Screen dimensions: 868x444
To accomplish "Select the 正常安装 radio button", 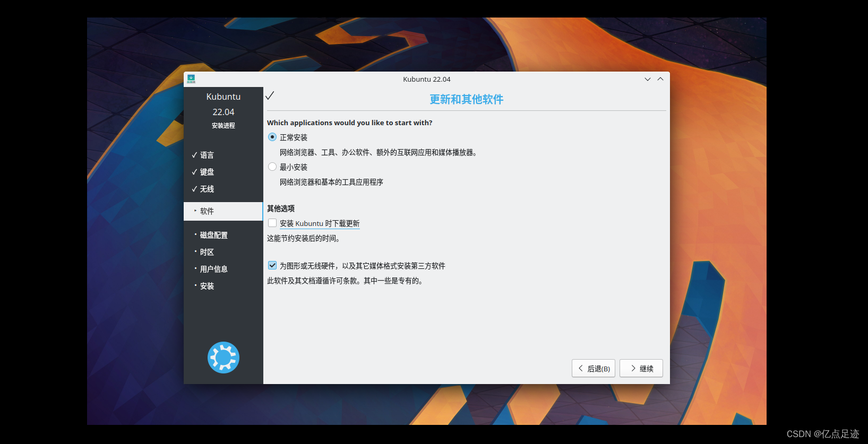I will pos(272,137).
